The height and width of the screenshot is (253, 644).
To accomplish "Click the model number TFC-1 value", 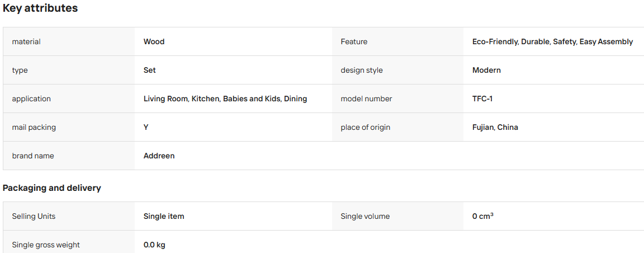I will click(x=482, y=99).
